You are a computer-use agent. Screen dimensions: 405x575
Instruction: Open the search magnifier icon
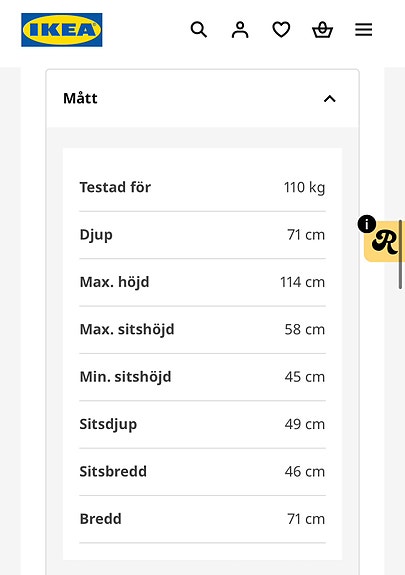[x=199, y=29]
